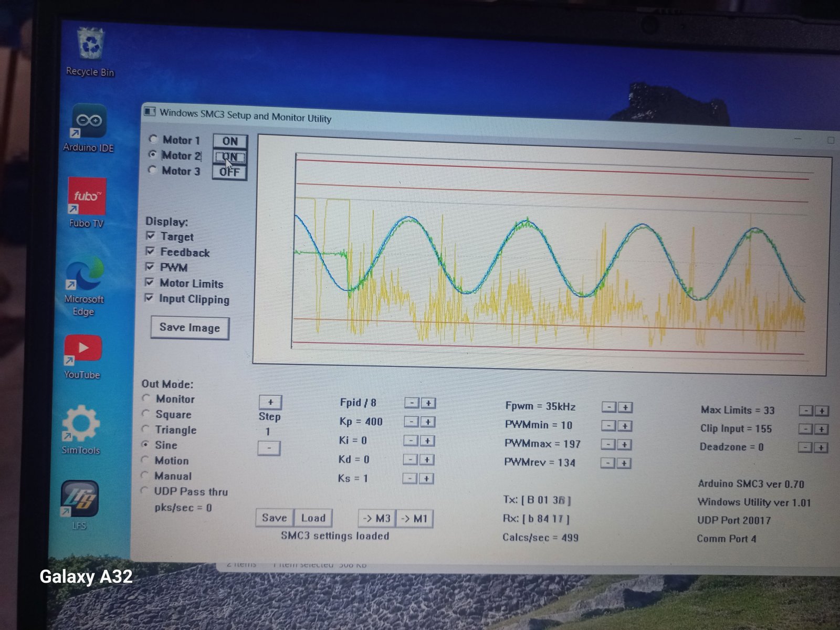
Task: Toggle the Motor 2 ON button
Action: (x=230, y=156)
